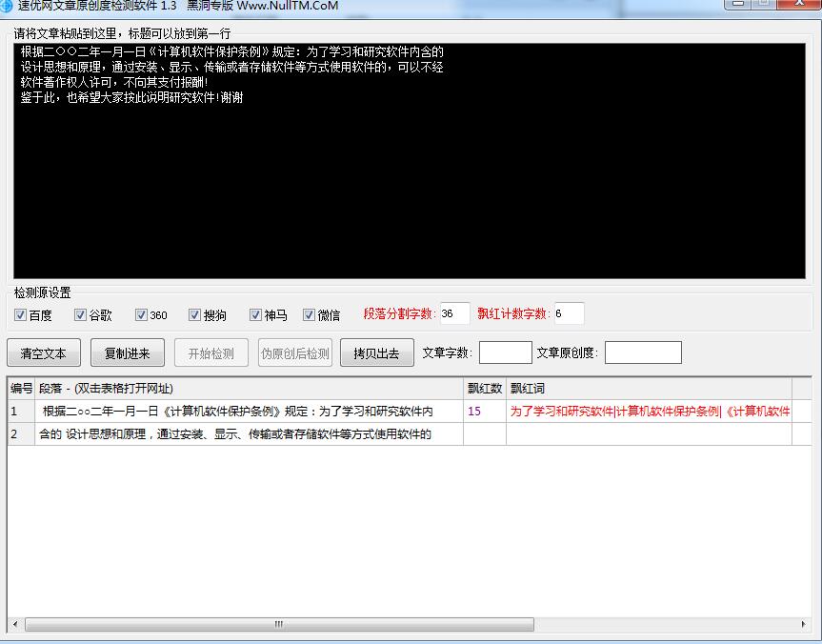The width and height of the screenshot is (822, 644).
Task: Click the horizontal scrollbar thumb
Action: [x=279, y=624]
